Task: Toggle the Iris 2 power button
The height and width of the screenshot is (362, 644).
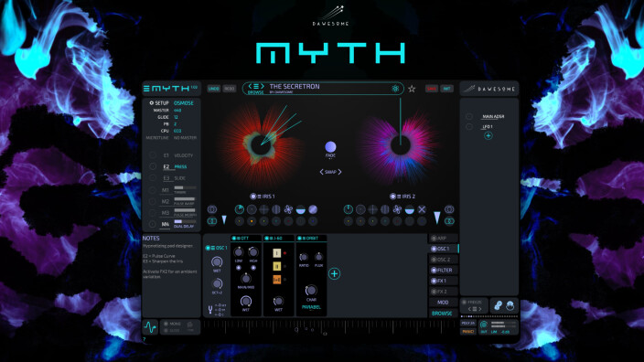Action: pos(392,197)
